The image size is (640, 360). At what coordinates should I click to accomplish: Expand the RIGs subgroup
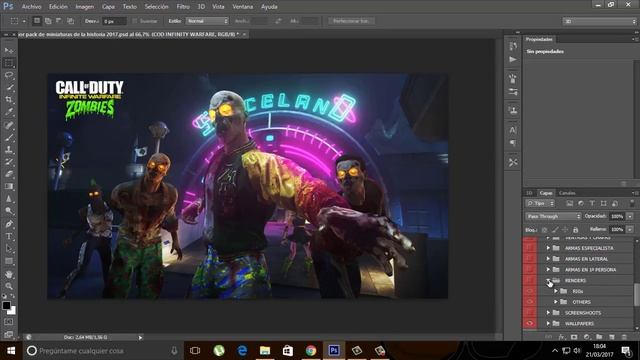(556, 291)
